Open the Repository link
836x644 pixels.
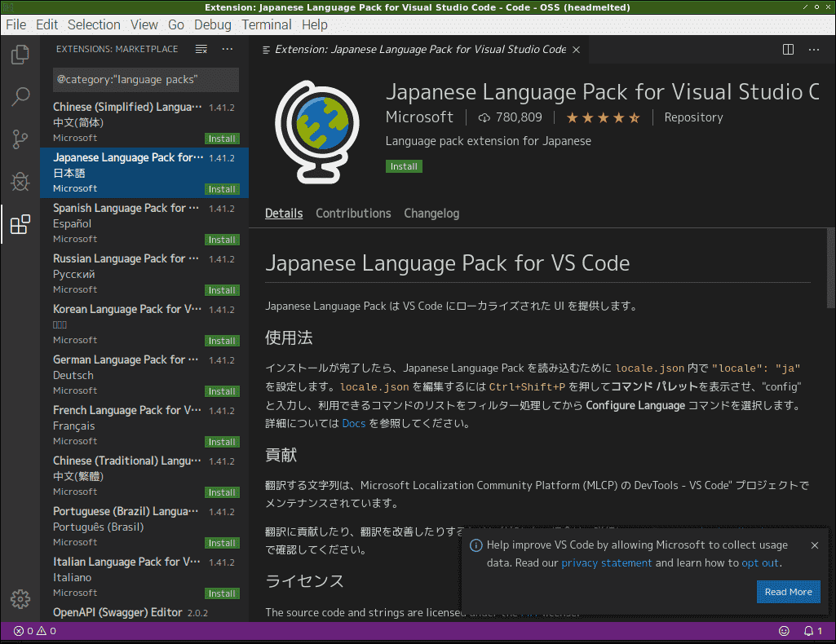click(x=693, y=117)
